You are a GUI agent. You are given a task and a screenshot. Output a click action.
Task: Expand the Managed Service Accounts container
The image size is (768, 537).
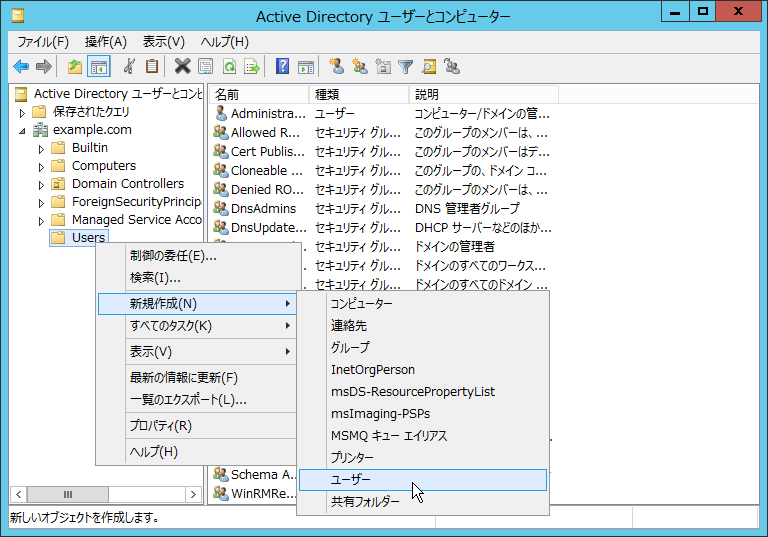click(41, 221)
